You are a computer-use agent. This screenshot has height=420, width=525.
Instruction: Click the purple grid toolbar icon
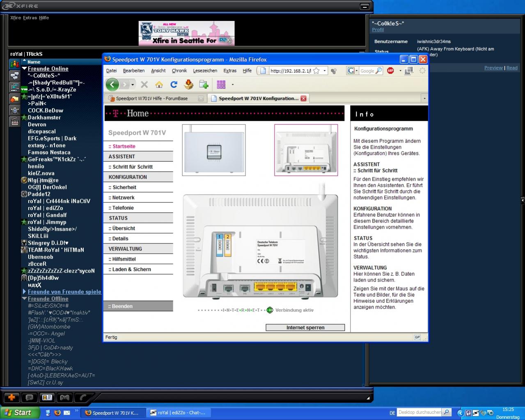(221, 85)
